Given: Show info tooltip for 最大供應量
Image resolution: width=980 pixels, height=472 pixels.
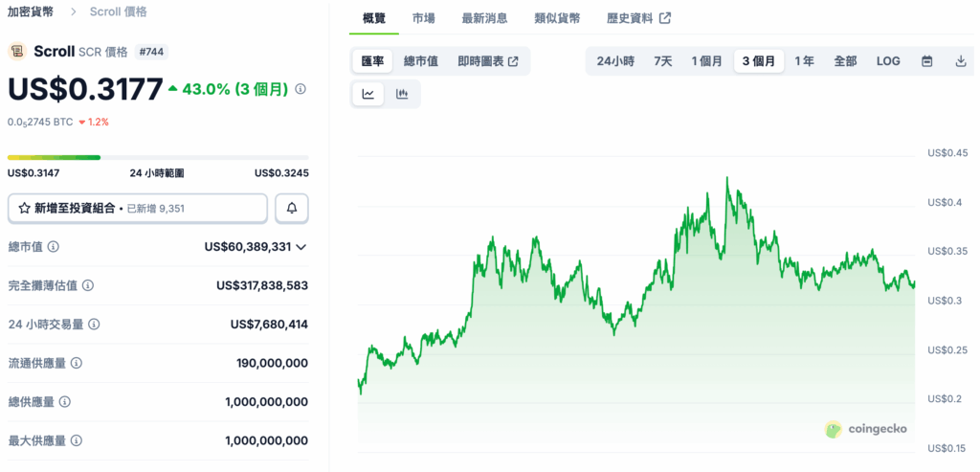Looking at the screenshot, I should [77, 440].
